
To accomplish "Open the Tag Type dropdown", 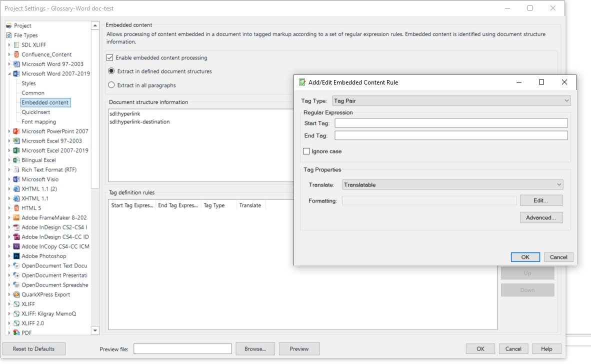I will [x=565, y=100].
